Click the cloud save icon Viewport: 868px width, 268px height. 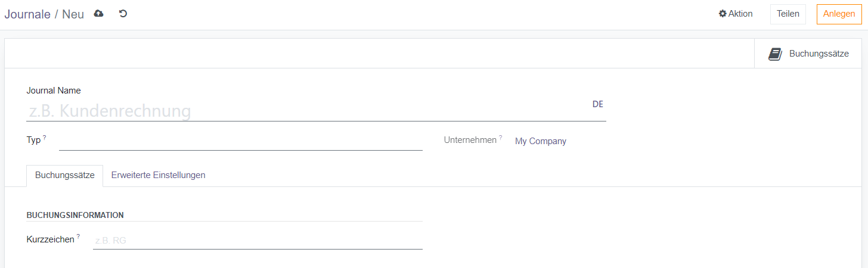(99, 14)
